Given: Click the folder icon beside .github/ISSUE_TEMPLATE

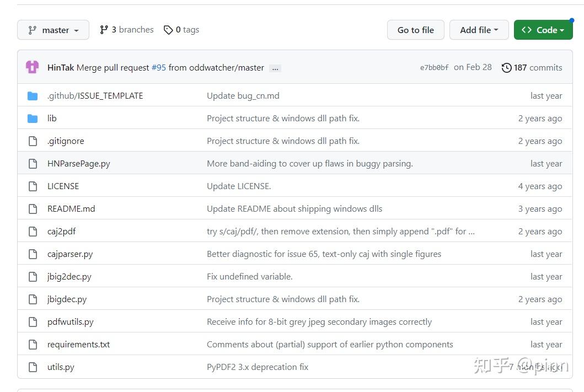Looking at the screenshot, I should click(x=33, y=96).
